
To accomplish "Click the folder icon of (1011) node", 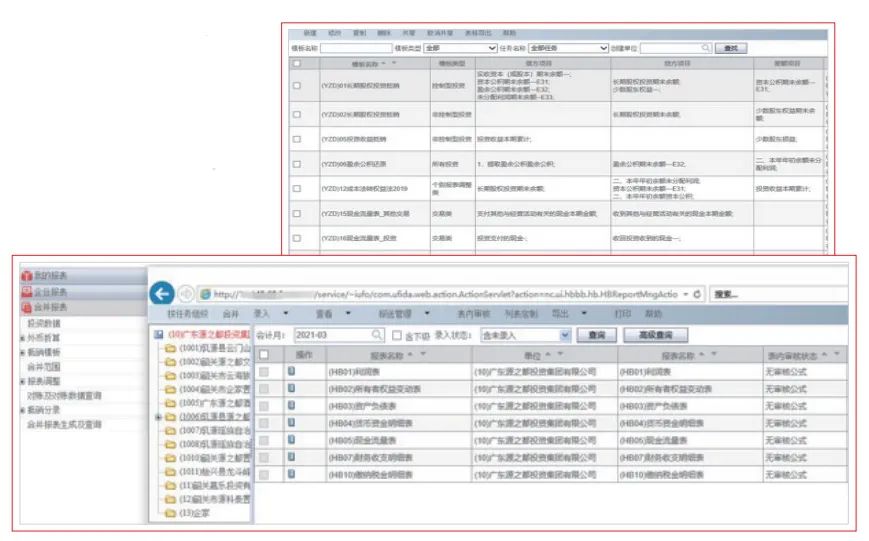I will tap(170, 472).
